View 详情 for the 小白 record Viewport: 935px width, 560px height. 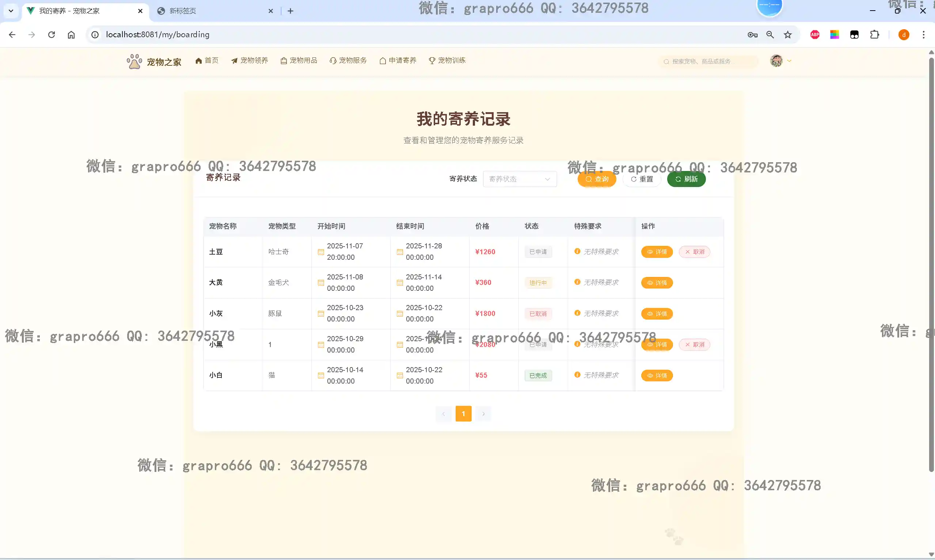657,376
